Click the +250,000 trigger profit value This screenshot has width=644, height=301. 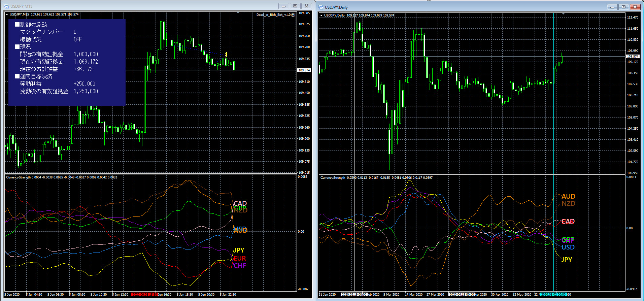tap(84, 84)
